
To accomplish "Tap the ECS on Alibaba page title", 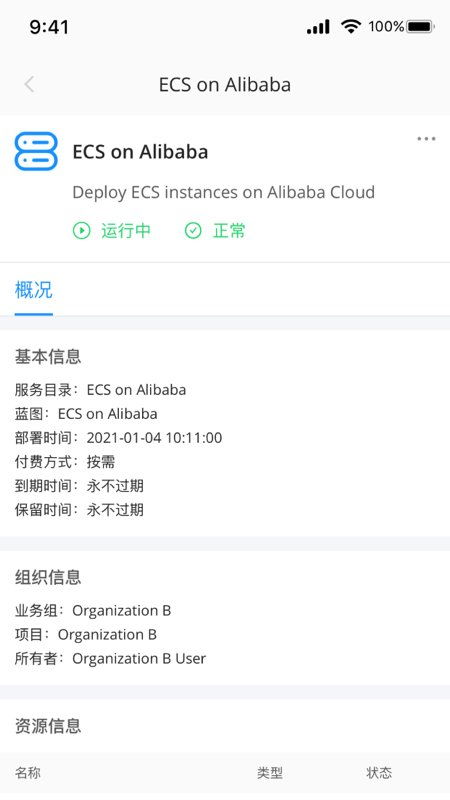I will coord(225,85).
